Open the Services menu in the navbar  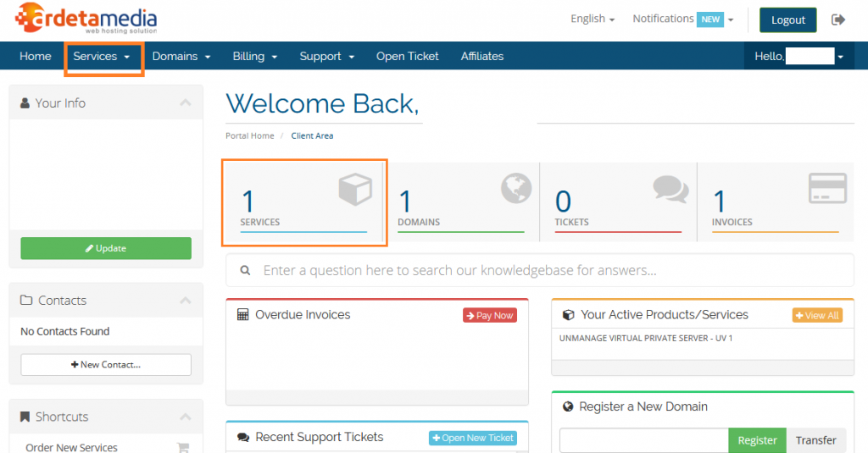pos(102,56)
